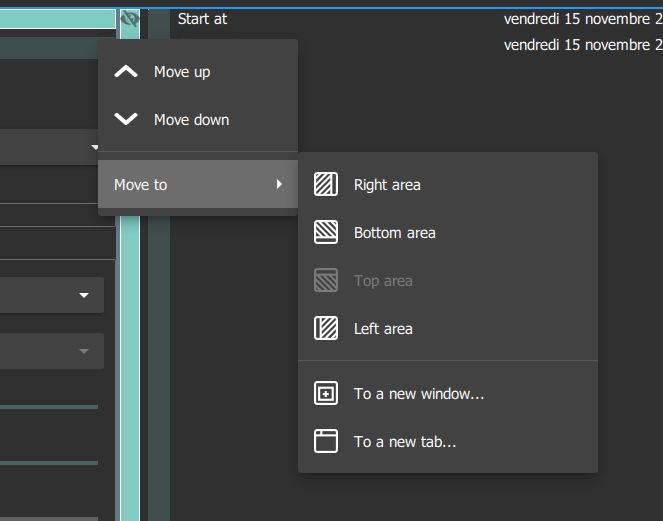Pick Bottom area in the submenu
663x521 pixels.
pos(395,233)
